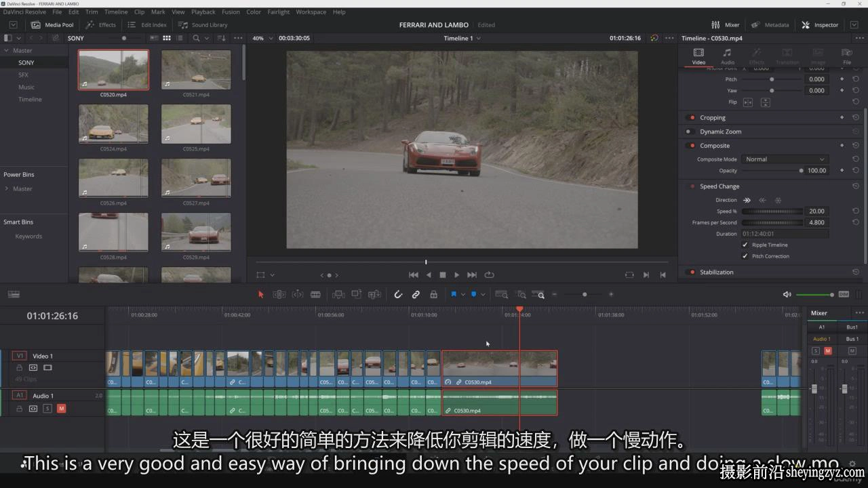Adjust the Opacity slider

[772, 170]
